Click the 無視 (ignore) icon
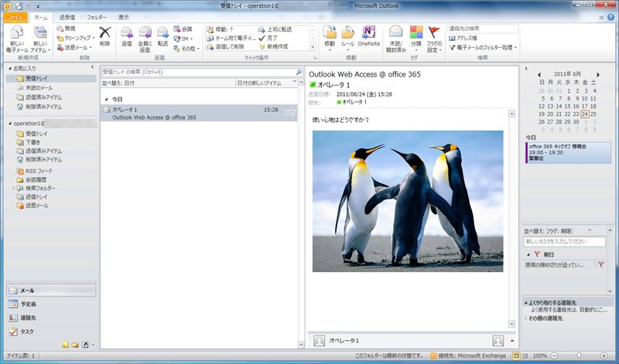 tap(60, 29)
